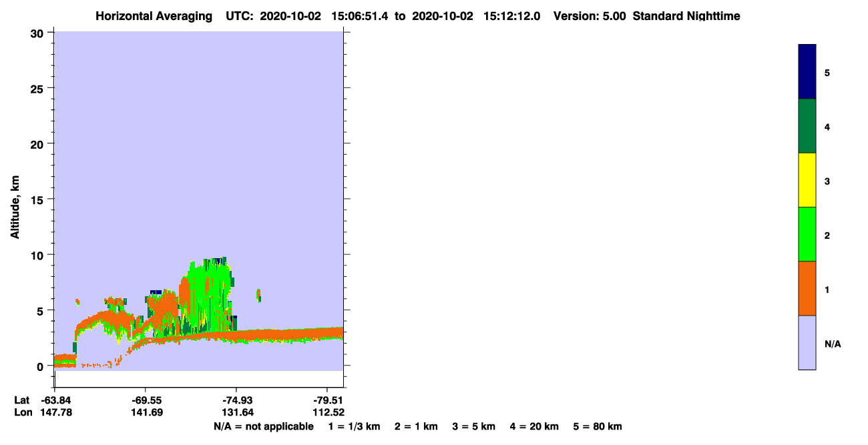Click longitude value 141.69
The image size is (868, 445).
coord(146,412)
